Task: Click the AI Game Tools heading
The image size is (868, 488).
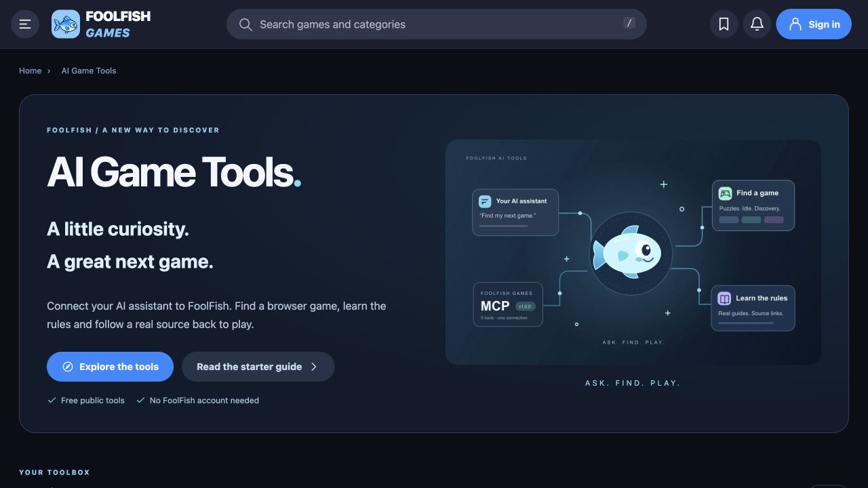Action: pos(174,172)
